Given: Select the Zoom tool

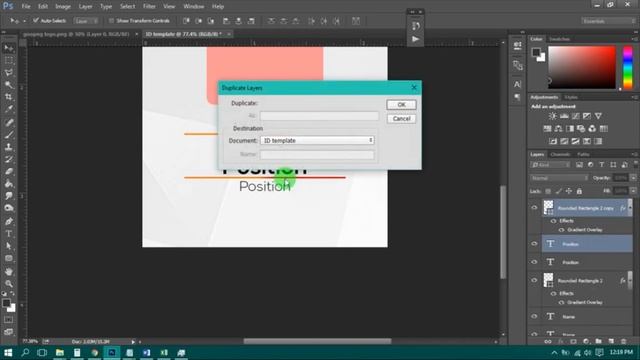Looking at the screenshot, I should coord(9,284).
